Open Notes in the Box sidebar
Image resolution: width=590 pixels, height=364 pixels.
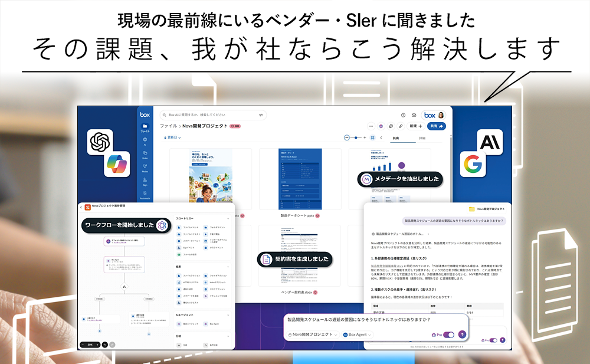tap(145, 168)
